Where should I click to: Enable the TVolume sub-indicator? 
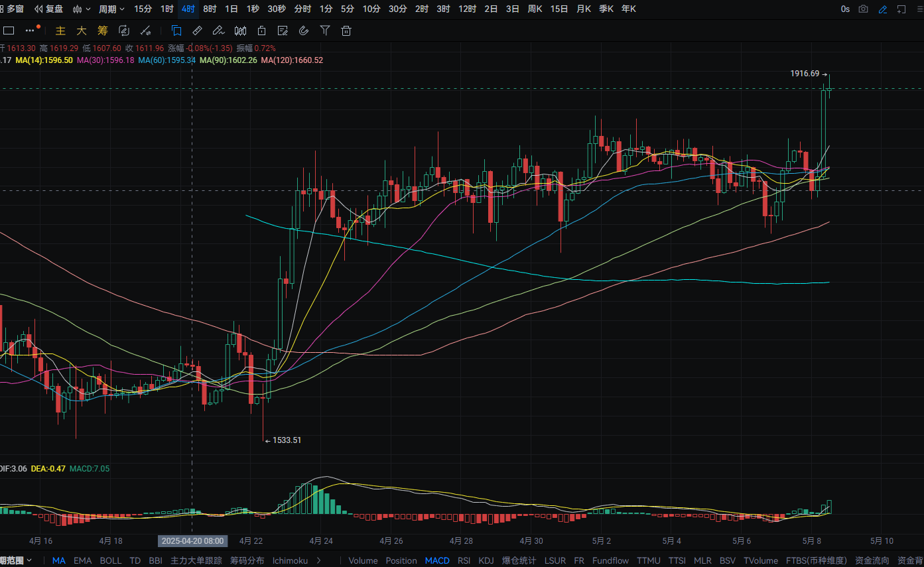coord(761,560)
